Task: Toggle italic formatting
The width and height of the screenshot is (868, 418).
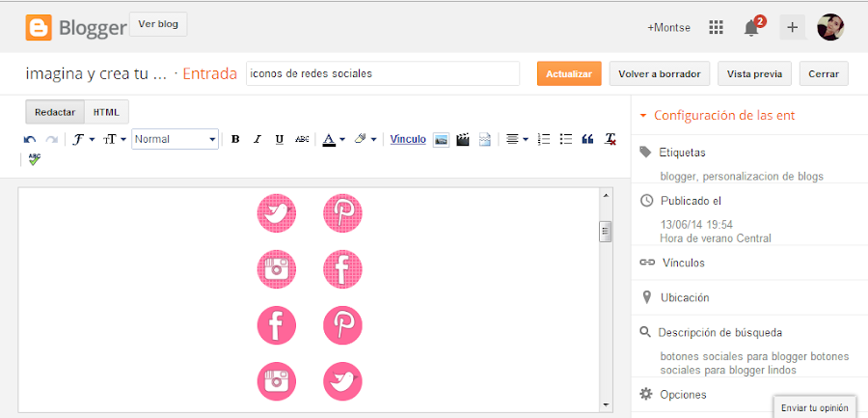Action: pos(257,139)
